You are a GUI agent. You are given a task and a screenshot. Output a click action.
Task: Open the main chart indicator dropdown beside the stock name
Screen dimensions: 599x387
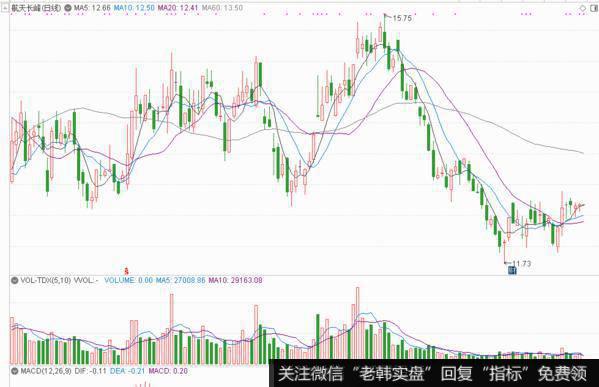coord(68,8)
